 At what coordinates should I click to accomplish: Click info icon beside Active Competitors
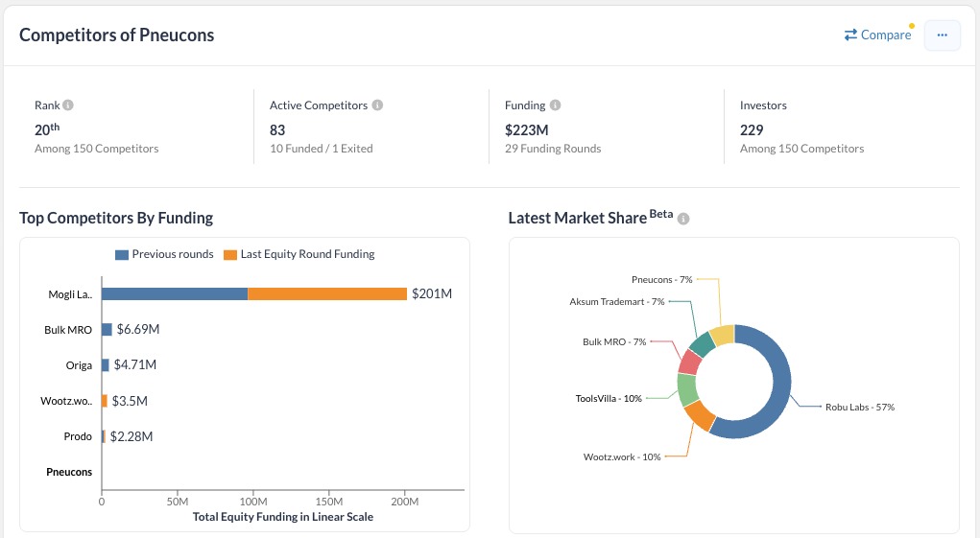[377, 105]
